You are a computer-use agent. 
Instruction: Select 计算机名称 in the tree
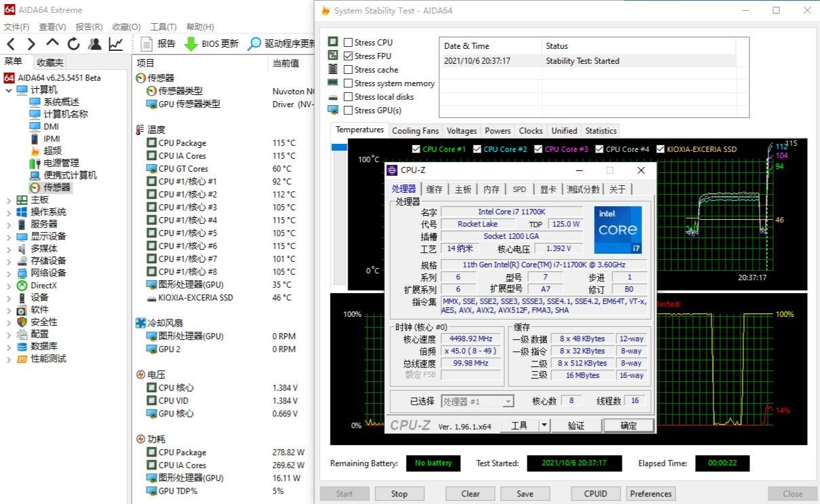click(66, 114)
